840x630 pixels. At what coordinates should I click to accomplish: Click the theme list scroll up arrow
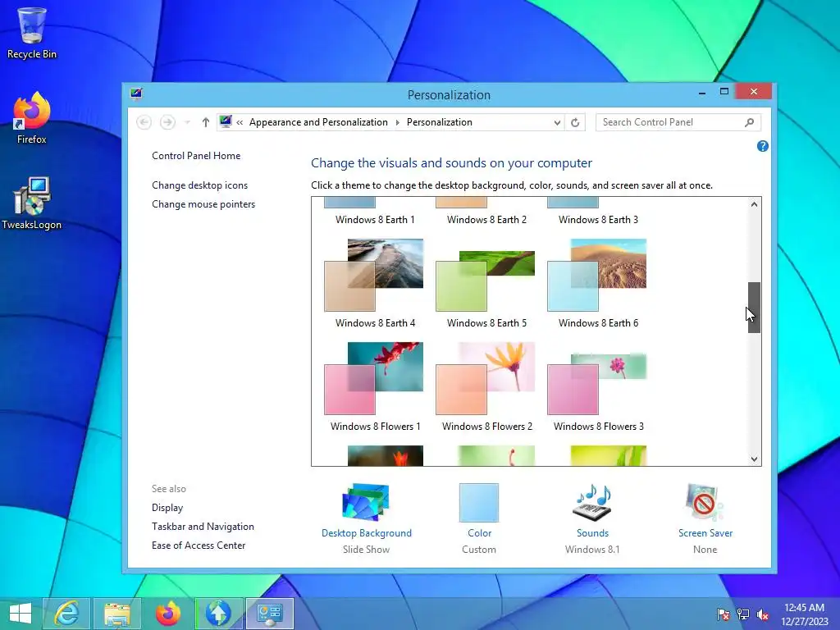click(755, 204)
